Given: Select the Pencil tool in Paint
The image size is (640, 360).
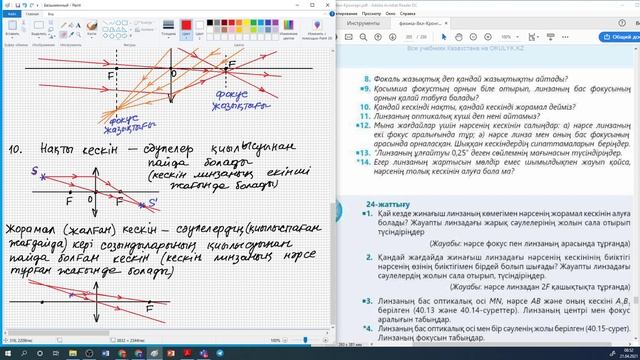Looking at the screenshot, I should coord(63,26).
